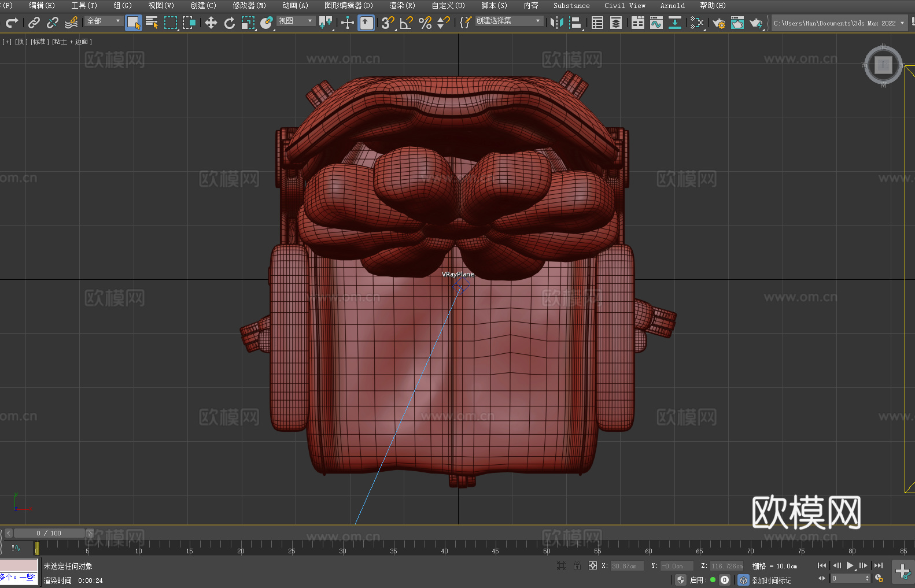
Task: Open reference coordinate system dropdown 视图
Action: coord(296,21)
